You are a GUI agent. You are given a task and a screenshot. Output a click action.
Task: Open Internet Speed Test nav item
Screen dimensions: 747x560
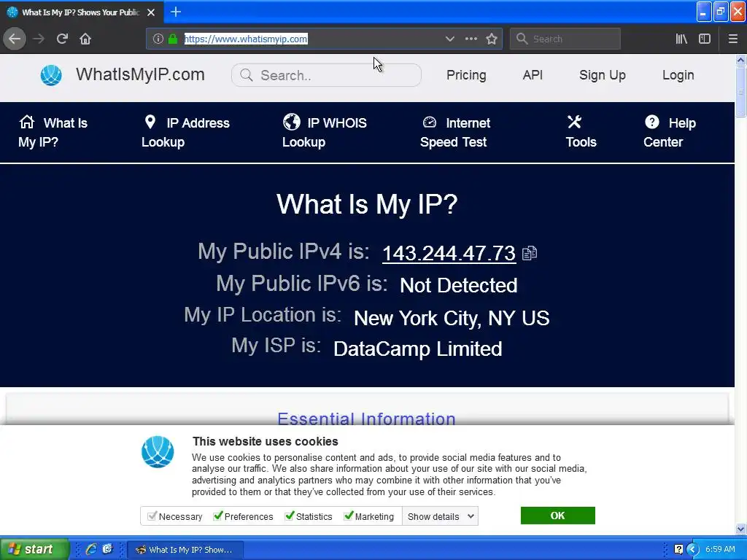coord(455,133)
